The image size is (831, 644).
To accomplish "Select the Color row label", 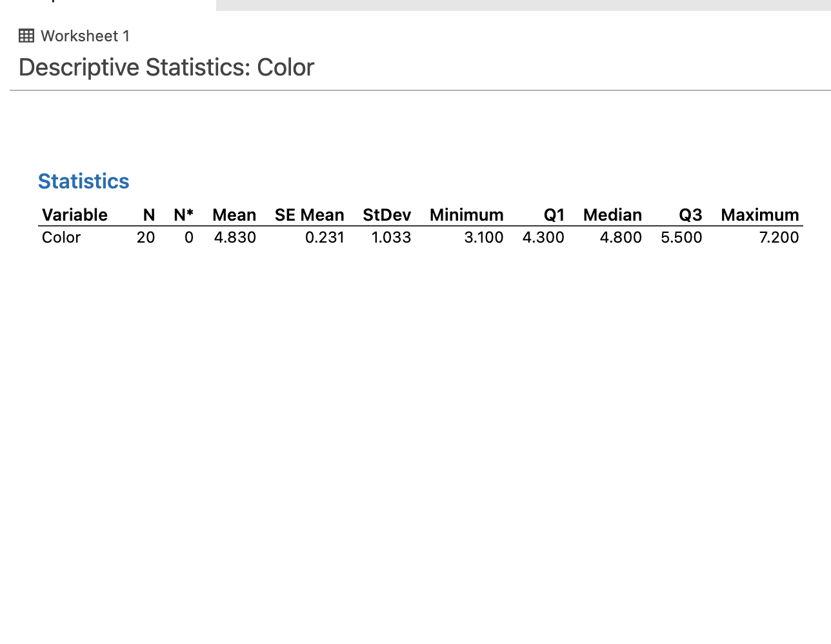I will coord(61,237).
